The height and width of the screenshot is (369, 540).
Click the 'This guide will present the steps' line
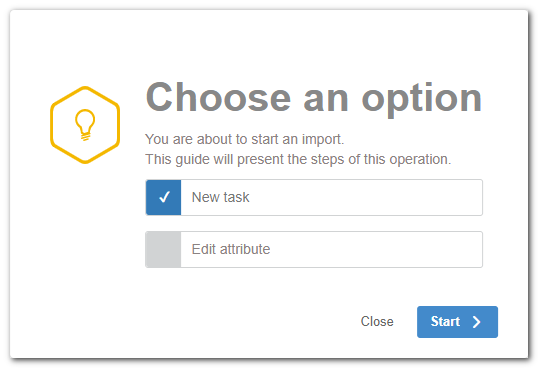[298, 160]
